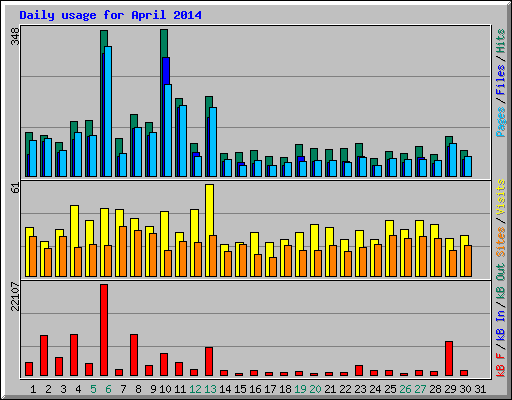Image resolution: width=512 pixels, height=400 pixels.
Task: Click day 8 on the x-axis
Action: tap(138, 389)
